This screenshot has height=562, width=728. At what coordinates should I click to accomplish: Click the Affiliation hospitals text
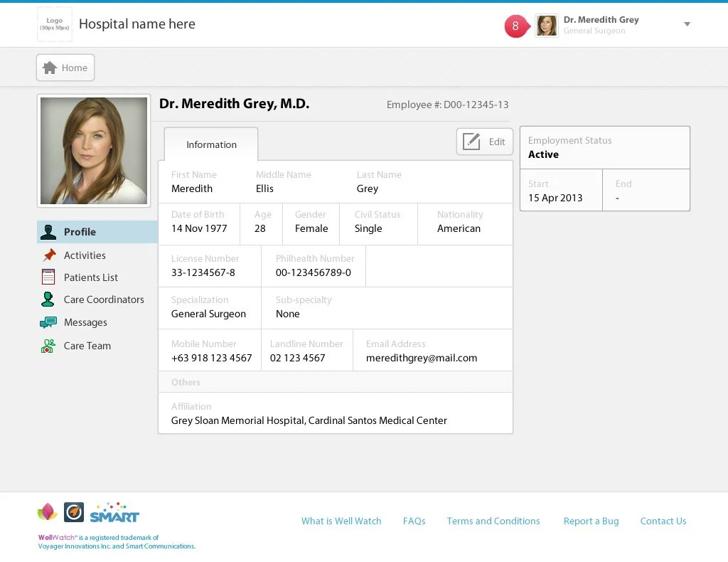click(309, 420)
